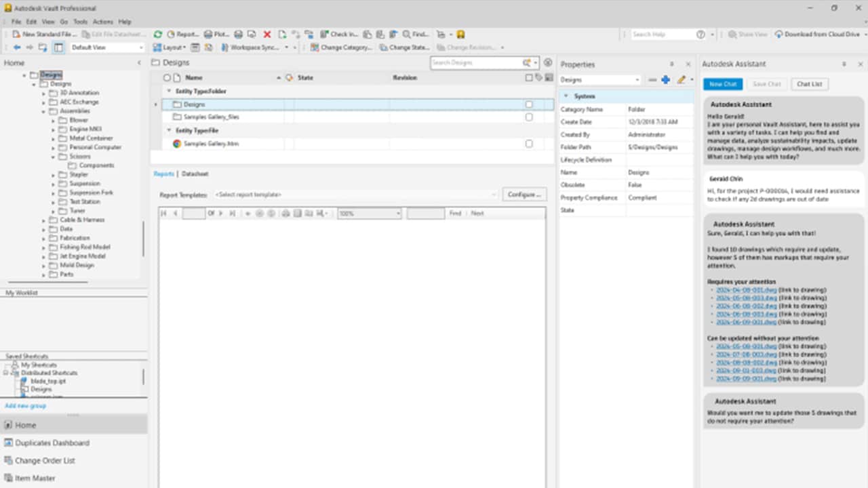This screenshot has width=868, height=488.
Task: Click the Change Category toolbar button
Action: click(x=342, y=47)
